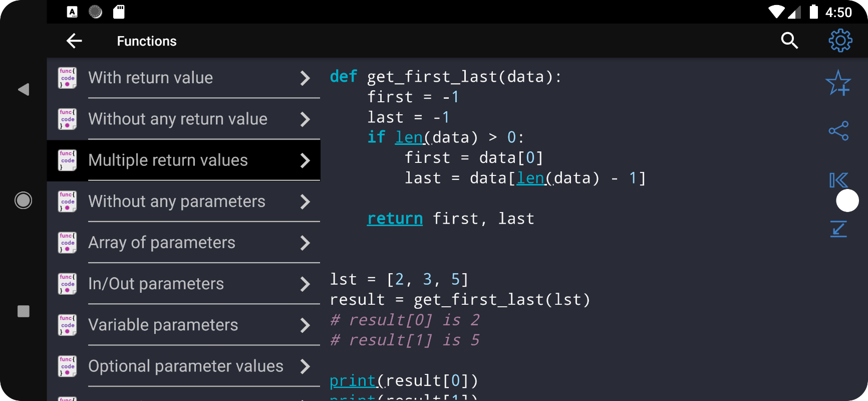Screen dimensions: 868x401
Task: Open search with the magnifier icon
Action: pos(789,41)
